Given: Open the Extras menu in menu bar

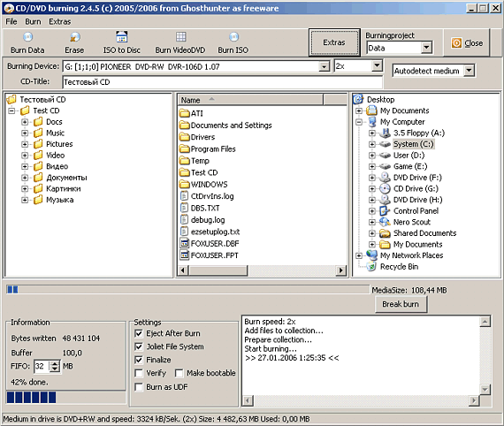Looking at the screenshot, I should coord(60,21).
